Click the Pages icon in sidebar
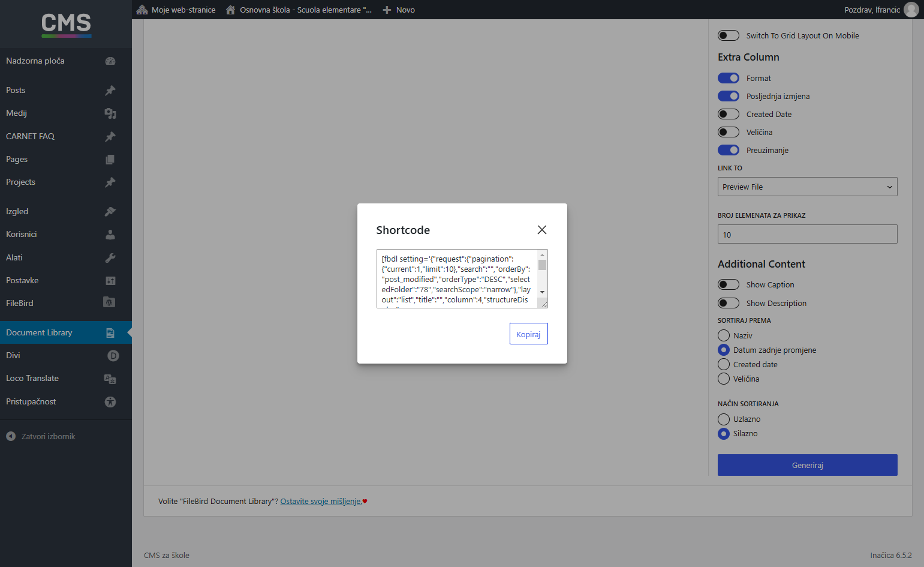Screen dimensions: 924x567 110,159
